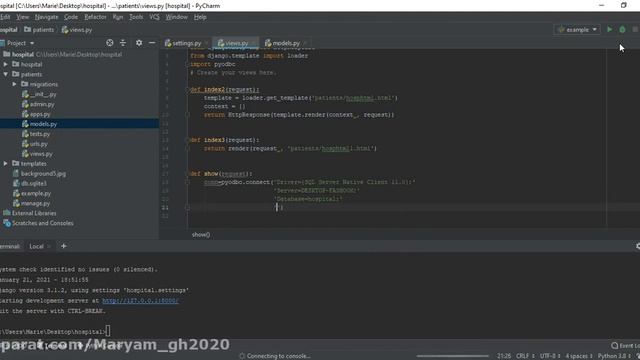Image resolution: width=640 pixels, height=360 pixels.
Task: Open the Navigate menu
Action: [x=46, y=17]
